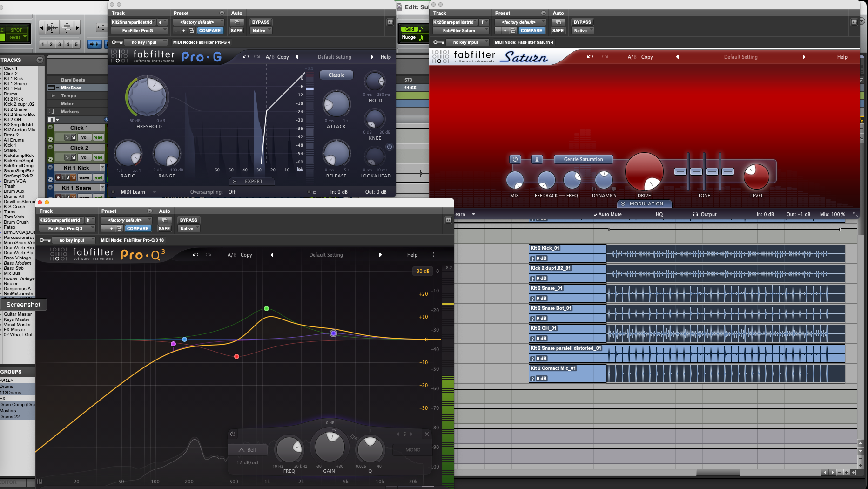Expand the Tempo ruler
The image size is (868, 489).
pos(53,95)
